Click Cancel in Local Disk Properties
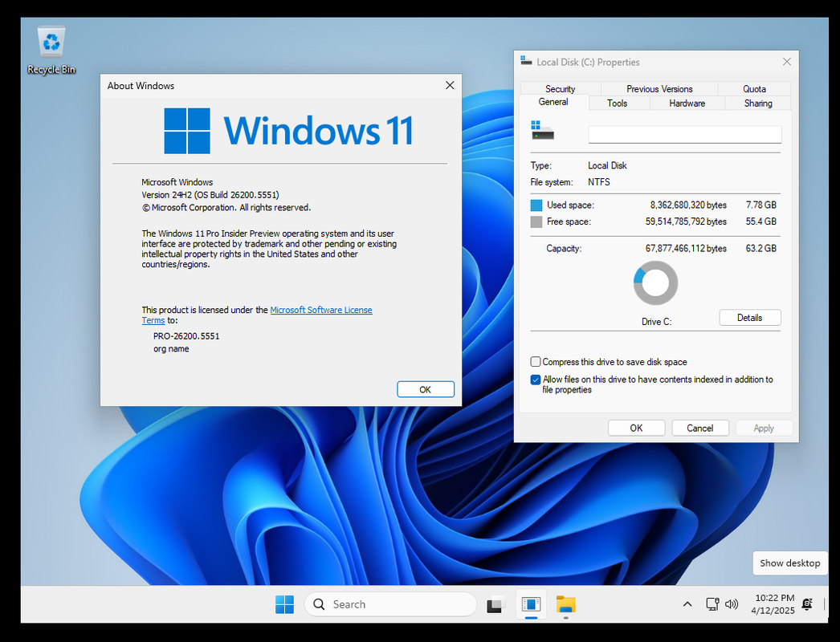This screenshot has height=642, width=840. coord(700,428)
